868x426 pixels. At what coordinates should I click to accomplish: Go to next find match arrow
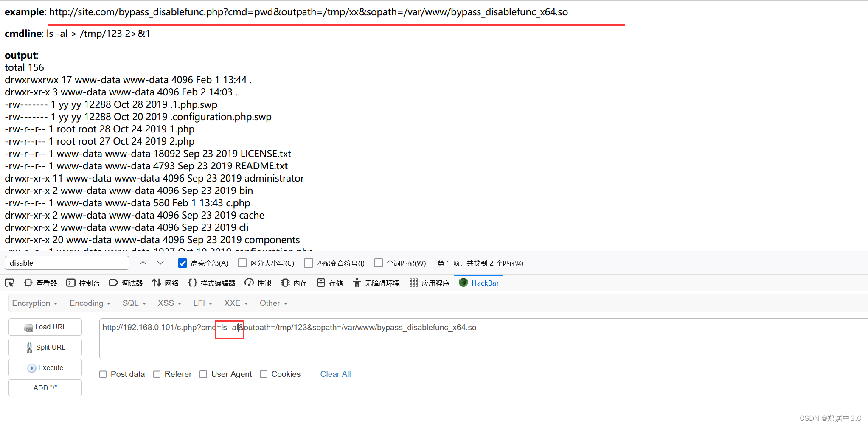click(x=160, y=263)
